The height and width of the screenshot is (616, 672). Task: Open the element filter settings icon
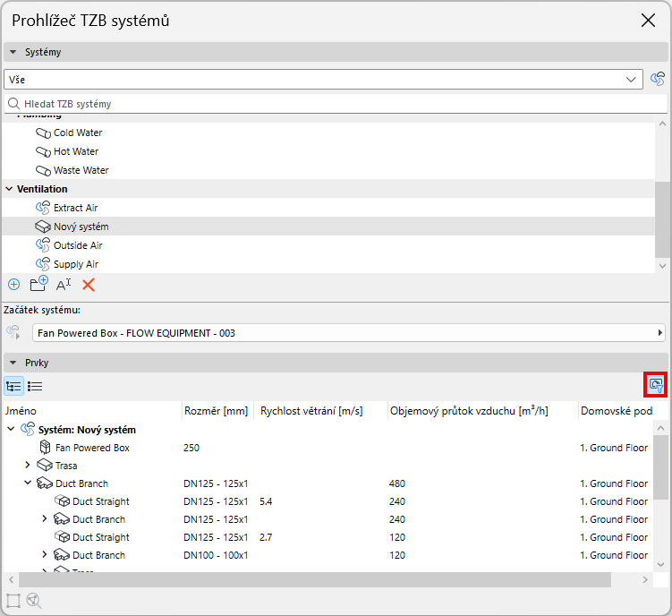tap(656, 385)
